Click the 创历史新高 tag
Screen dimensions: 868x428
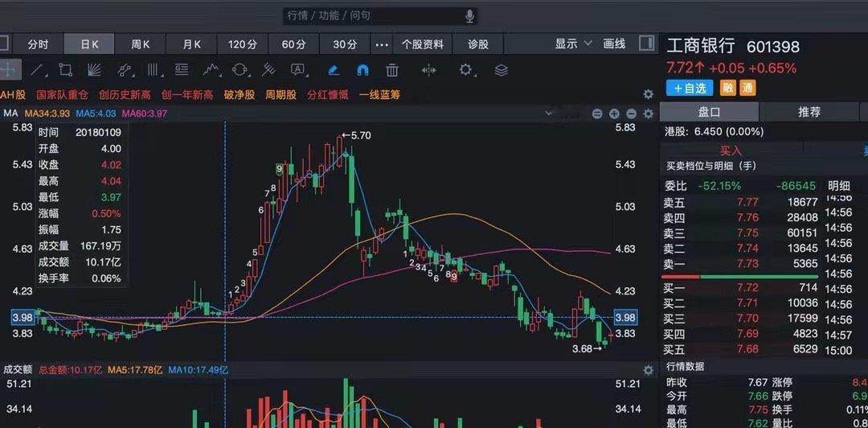click(125, 95)
